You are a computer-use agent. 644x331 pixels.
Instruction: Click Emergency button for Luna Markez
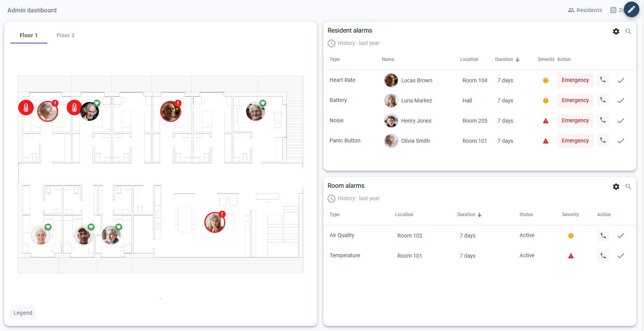(x=575, y=100)
